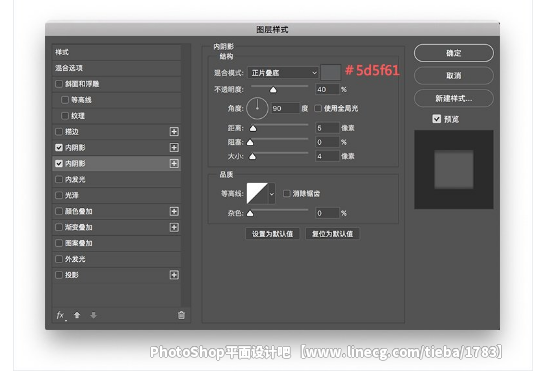
Task: Toggle the 消除锯齿 checkbox
Action: tap(286, 193)
